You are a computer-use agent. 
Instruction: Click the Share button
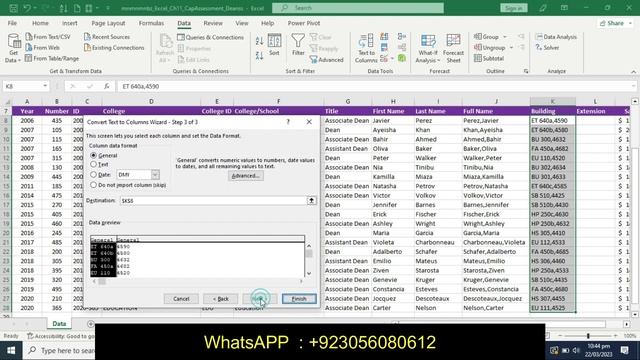click(x=611, y=23)
